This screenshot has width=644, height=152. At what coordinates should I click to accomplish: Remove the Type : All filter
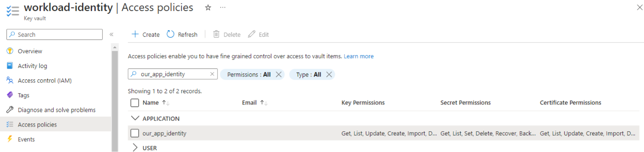329,75
